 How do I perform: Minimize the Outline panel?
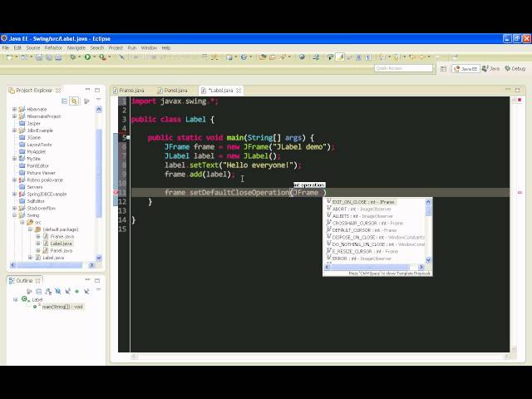(x=87, y=279)
